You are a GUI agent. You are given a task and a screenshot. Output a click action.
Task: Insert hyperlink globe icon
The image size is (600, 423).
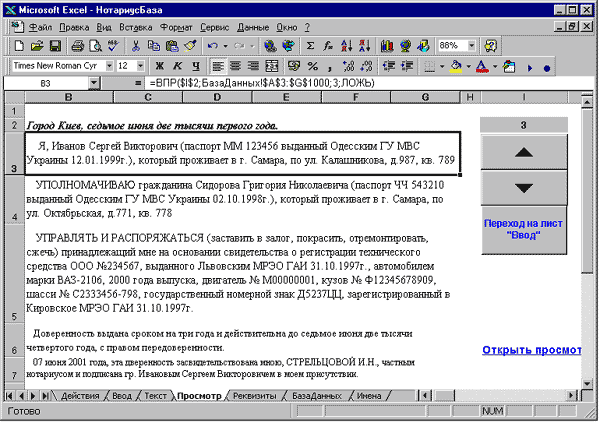point(270,46)
